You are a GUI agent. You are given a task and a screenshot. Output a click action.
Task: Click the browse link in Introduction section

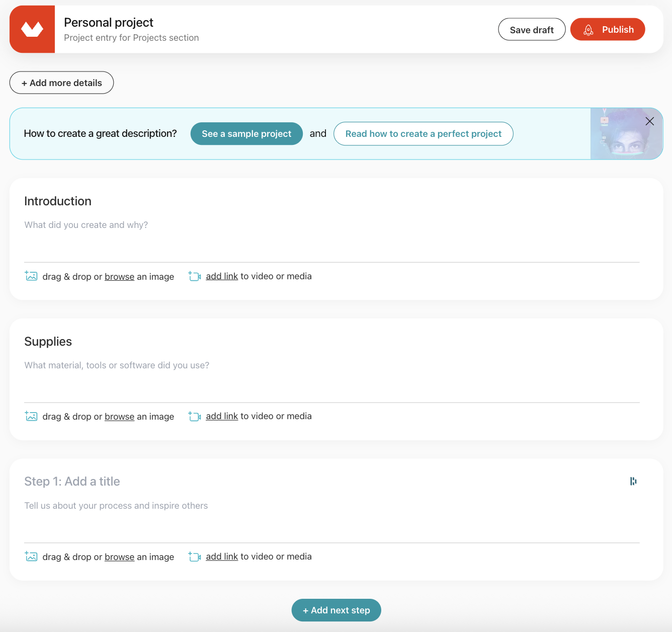click(119, 277)
